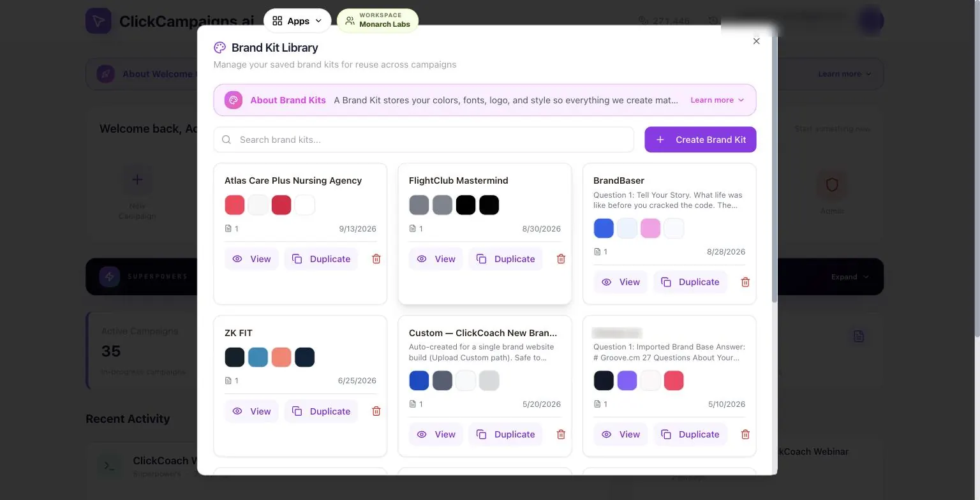This screenshot has height=500, width=980.
Task: Duplicate the Custom ClickCoach New Brand kit
Action: [x=505, y=434]
